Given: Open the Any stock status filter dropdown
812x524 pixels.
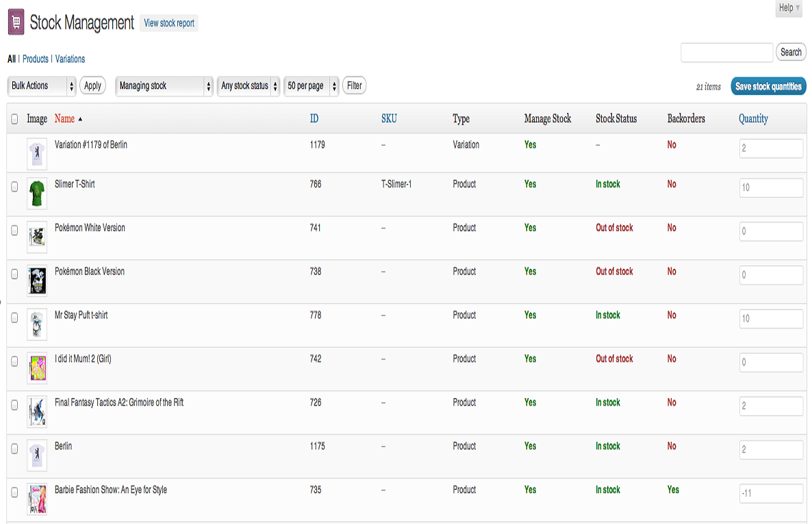Looking at the screenshot, I should click(248, 86).
